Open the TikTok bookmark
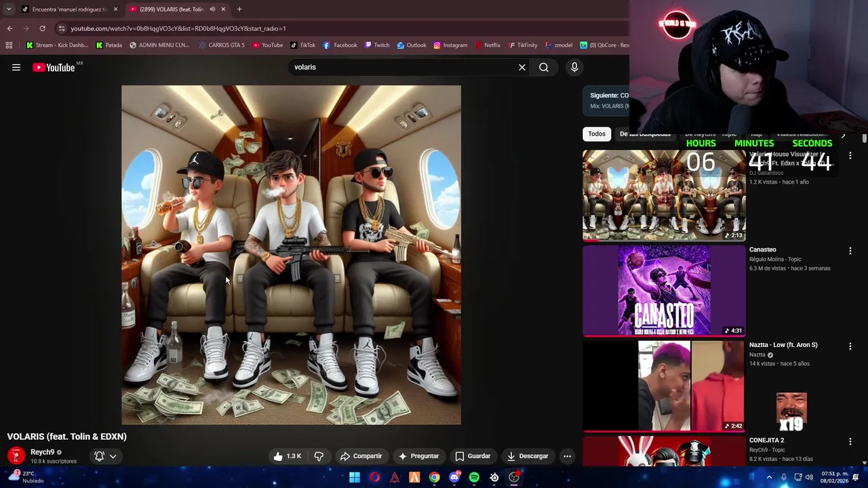868x488 pixels. pos(302,45)
